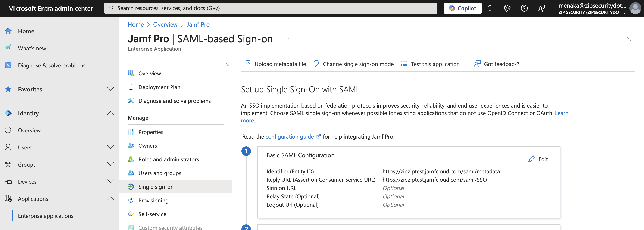Collapse the Identity section chevron
644x230 pixels.
point(110,113)
